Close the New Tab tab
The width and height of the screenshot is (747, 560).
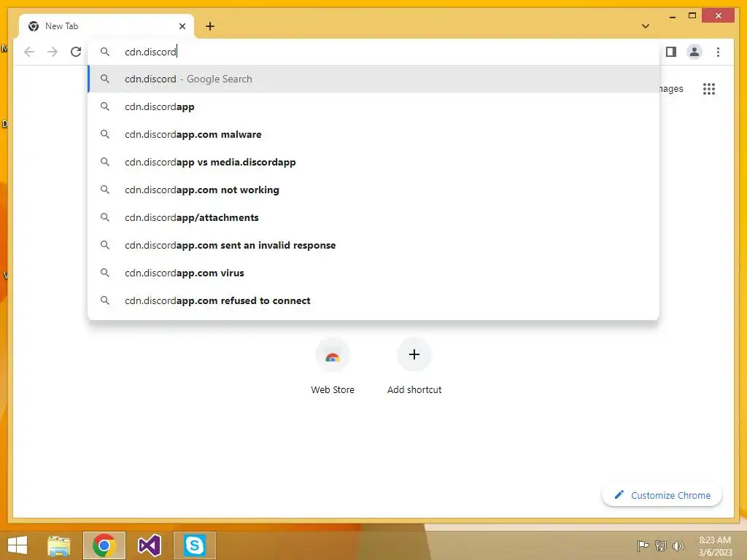click(x=182, y=26)
